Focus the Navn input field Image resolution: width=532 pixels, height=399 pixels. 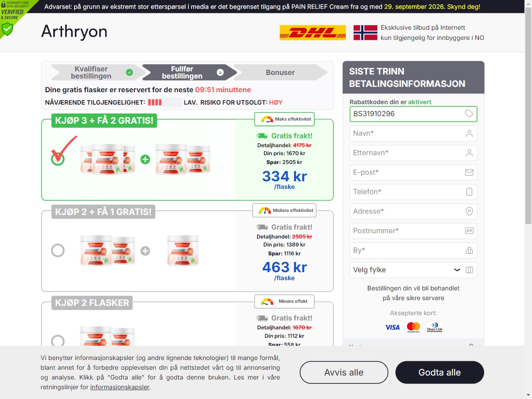click(x=413, y=133)
